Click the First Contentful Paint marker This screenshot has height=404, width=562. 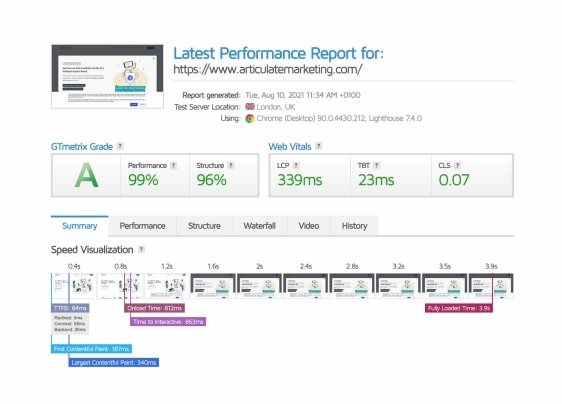coord(91,349)
